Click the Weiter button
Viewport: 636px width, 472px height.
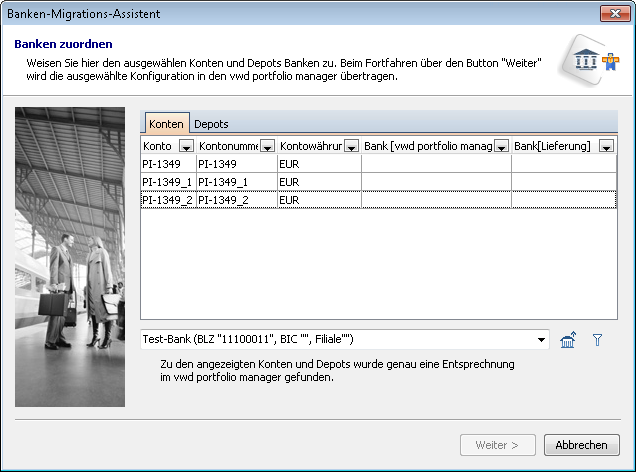pyautogui.click(x=497, y=444)
